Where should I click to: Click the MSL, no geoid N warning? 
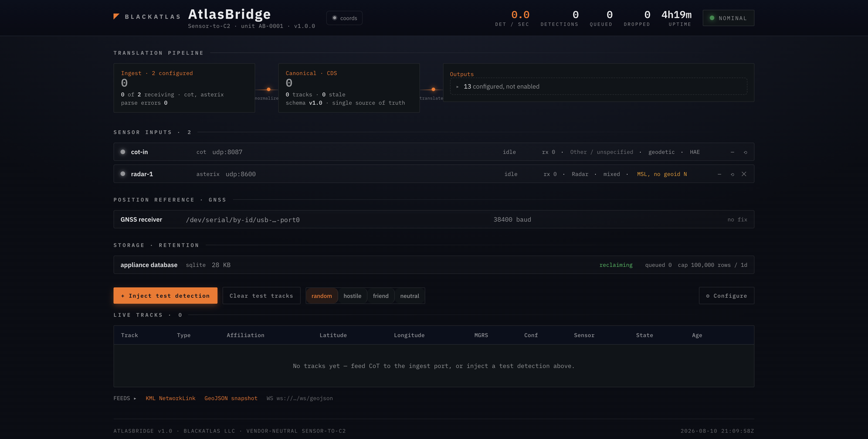662,174
